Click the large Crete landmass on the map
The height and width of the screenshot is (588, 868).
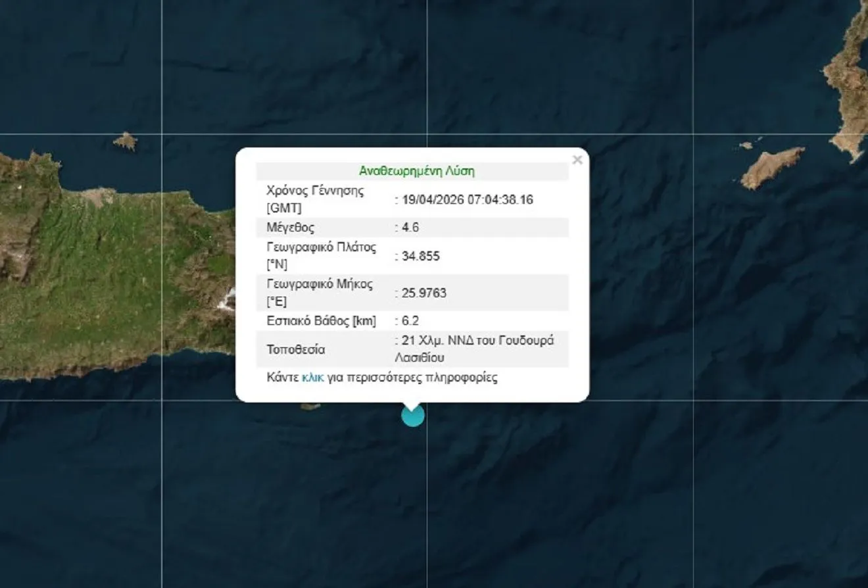click(99, 276)
